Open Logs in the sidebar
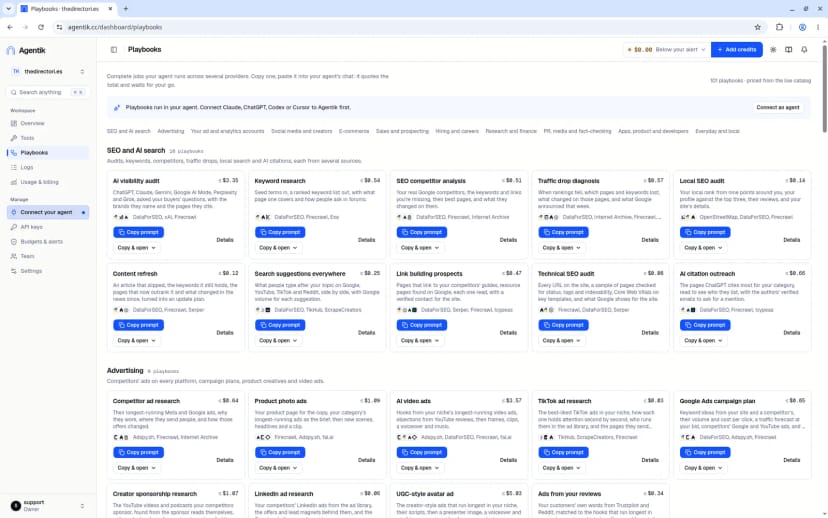Viewport: 828px width, 518px height. pyautogui.click(x=48, y=167)
